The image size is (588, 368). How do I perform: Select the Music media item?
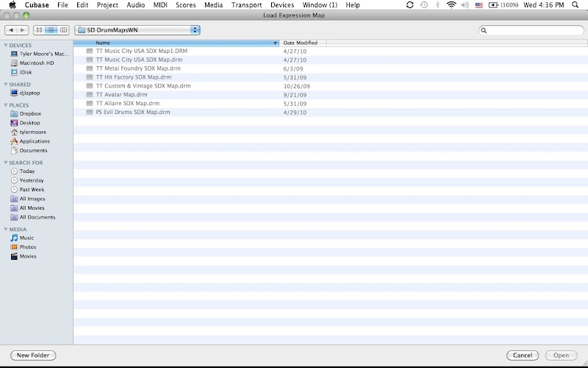pyautogui.click(x=26, y=238)
